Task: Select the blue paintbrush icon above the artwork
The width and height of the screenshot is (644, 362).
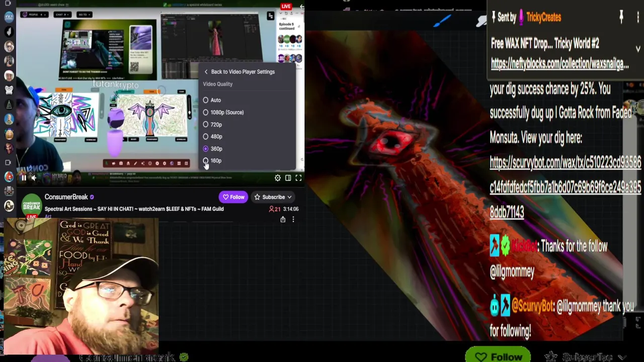Action: coord(443,21)
